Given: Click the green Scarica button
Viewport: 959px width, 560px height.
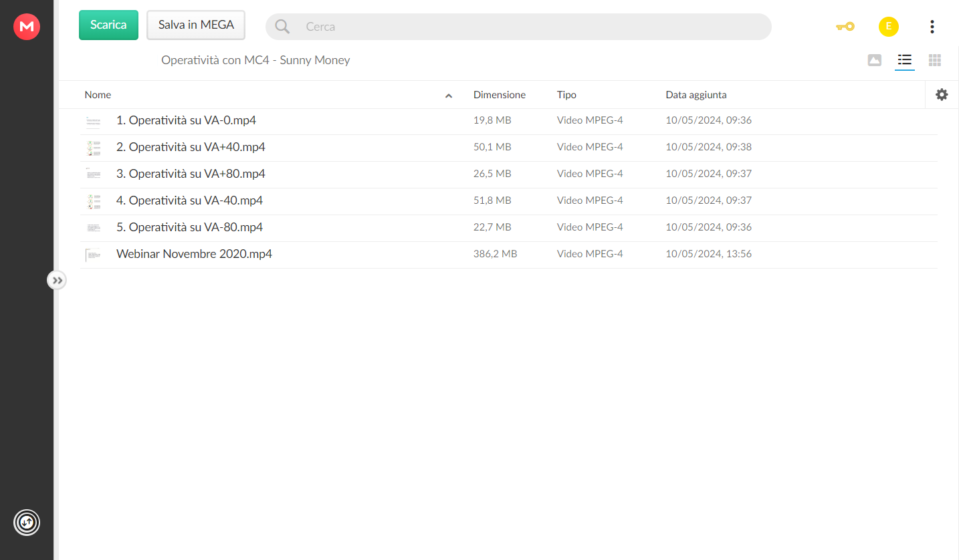Looking at the screenshot, I should click(x=108, y=25).
